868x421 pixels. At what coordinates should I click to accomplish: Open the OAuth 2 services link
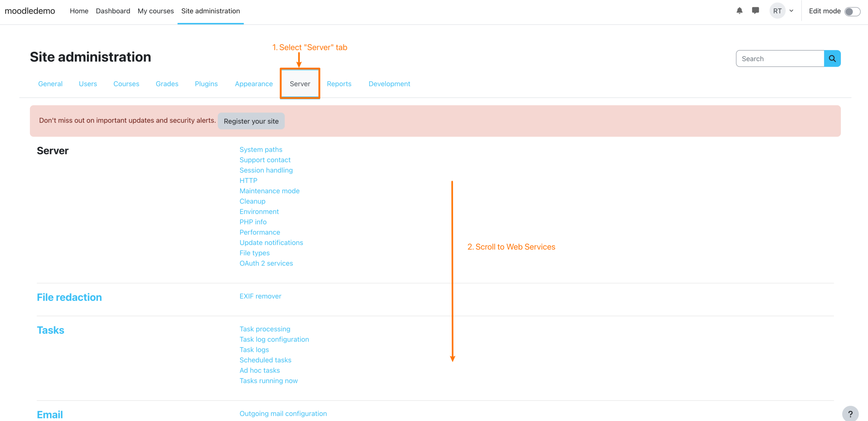click(x=266, y=263)
